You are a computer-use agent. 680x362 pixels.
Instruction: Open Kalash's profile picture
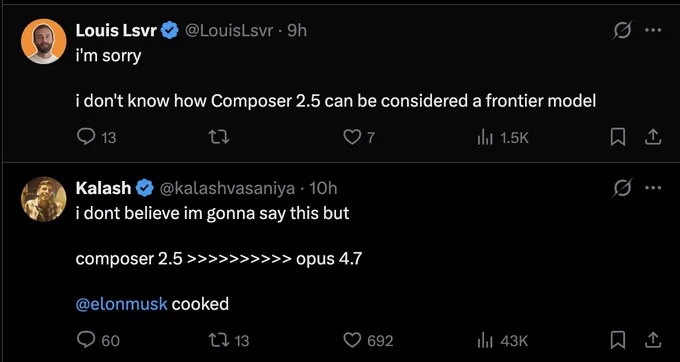43,199
